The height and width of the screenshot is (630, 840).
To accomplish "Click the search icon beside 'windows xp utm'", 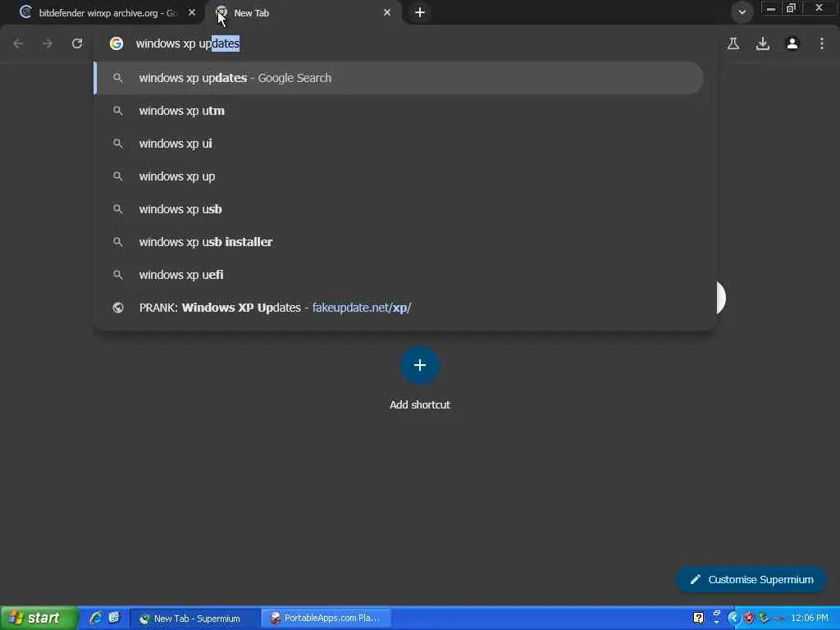I will 118,111.
